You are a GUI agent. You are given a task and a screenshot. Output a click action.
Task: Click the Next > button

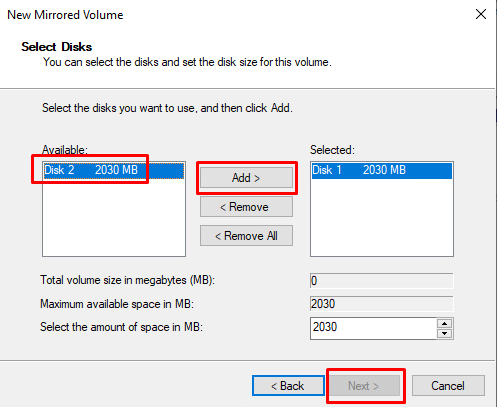(364, 386)
